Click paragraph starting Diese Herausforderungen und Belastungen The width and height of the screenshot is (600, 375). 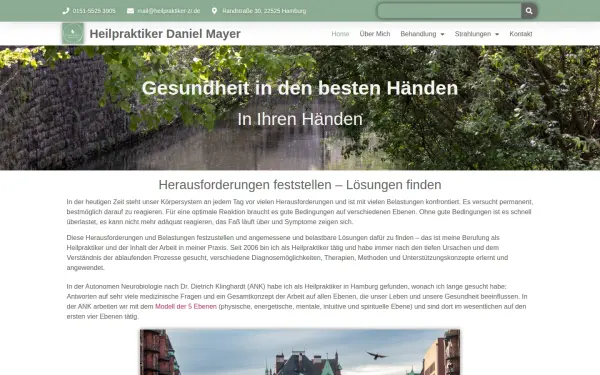tap(287, 253)
